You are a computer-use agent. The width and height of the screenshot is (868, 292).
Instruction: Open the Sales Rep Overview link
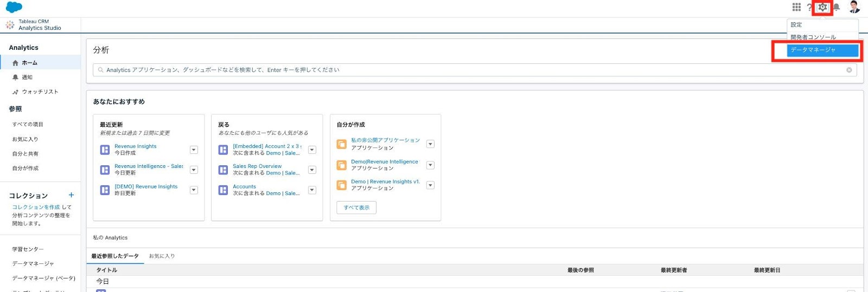pyautogui.click(x=257, y=166)
